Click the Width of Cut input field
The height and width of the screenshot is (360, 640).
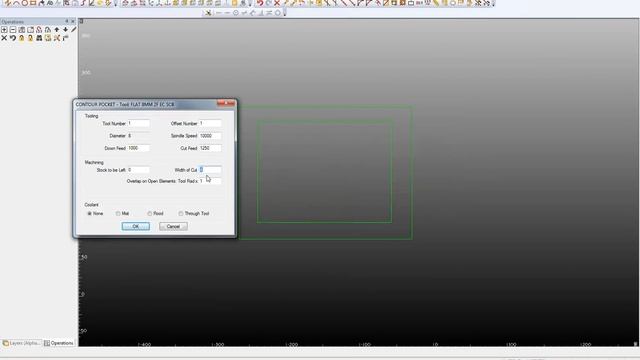click(210, 170)
